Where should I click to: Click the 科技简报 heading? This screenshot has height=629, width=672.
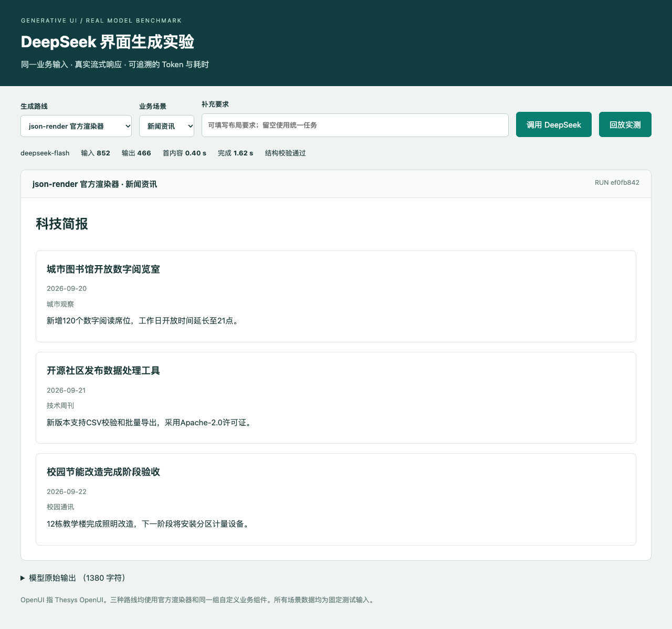click(62, 224)
